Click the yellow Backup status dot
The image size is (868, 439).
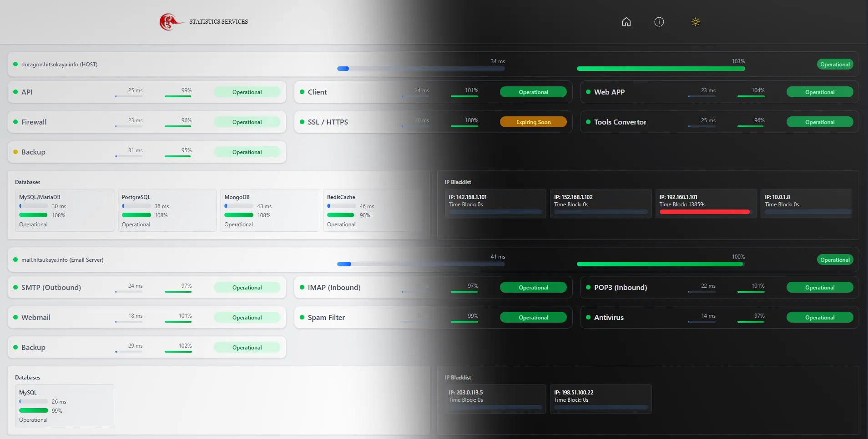coord(15,152)
